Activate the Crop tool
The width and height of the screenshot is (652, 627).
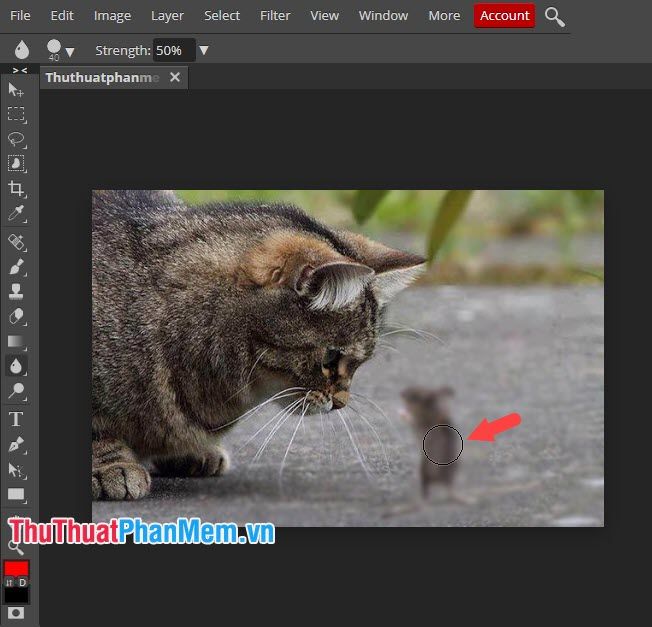click(16, 189)
